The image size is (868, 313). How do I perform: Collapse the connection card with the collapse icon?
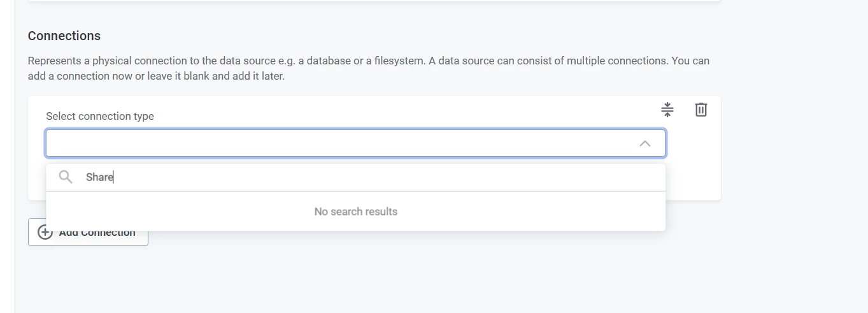[x=667, y=110]
